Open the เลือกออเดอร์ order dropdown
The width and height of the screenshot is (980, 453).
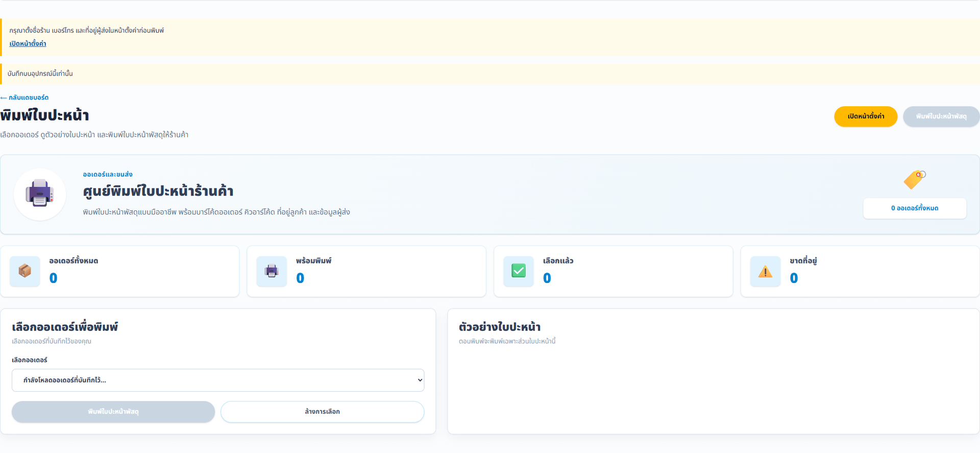pyautogui.click(x=218, y=380)
